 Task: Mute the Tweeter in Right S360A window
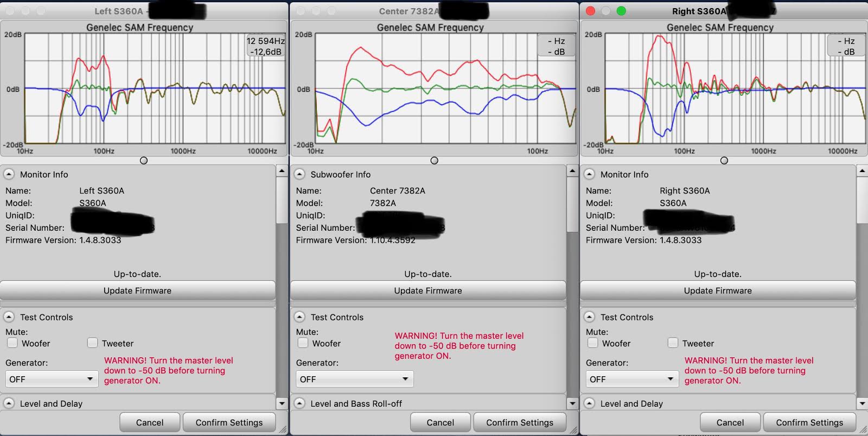673,343
